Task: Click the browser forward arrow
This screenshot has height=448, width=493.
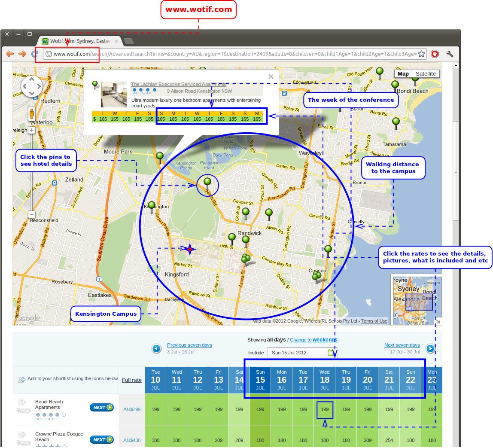Action: click(22, 54)
